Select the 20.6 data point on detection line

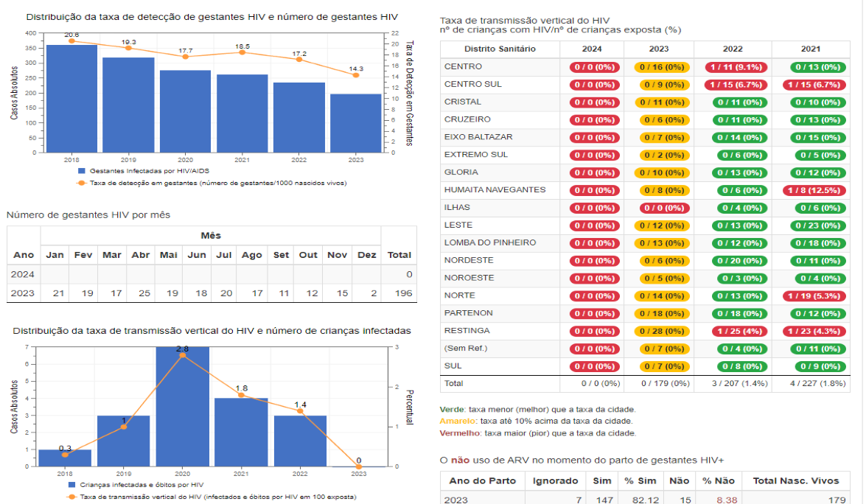pos(71,41)
